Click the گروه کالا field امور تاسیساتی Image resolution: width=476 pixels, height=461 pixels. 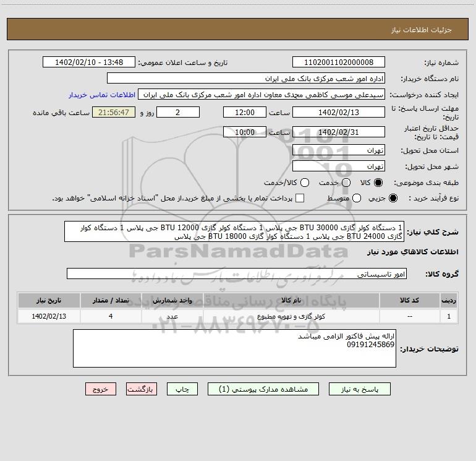(x=237, y=274)
